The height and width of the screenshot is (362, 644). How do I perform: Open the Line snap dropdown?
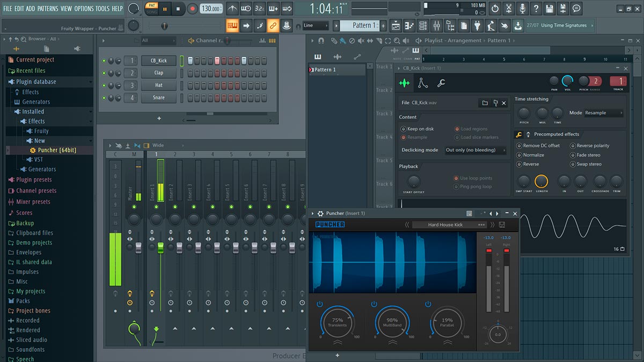316,25
